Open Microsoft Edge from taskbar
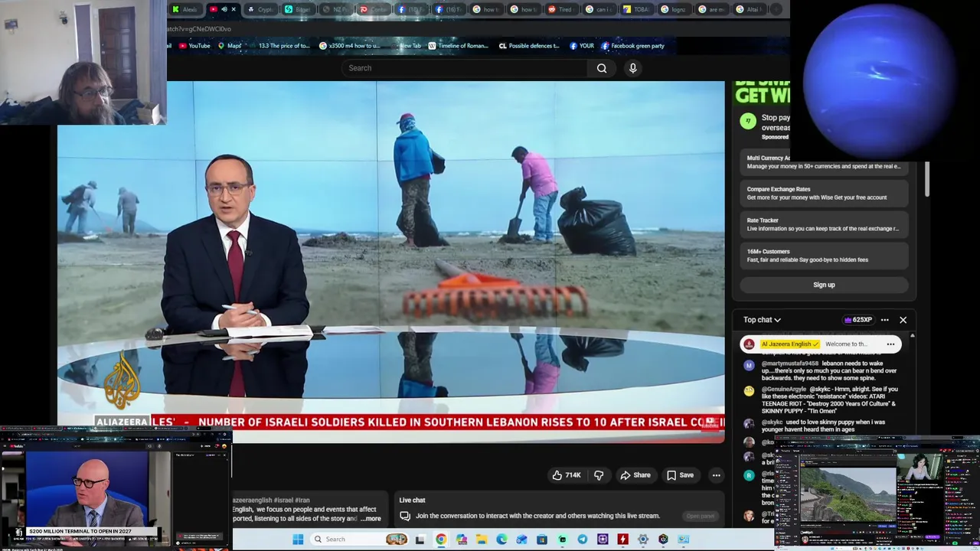 (x=501, y=540)
